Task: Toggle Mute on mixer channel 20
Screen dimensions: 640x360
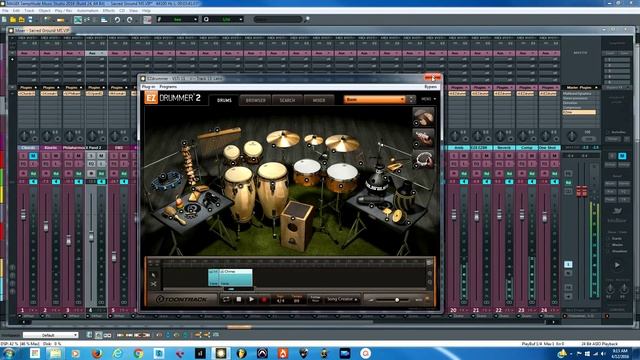Action: tap(464, 156)
